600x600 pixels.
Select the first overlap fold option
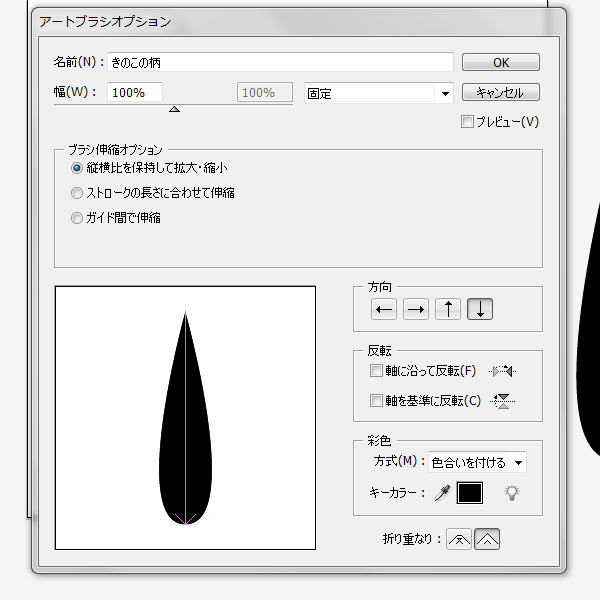click(459, 540)
